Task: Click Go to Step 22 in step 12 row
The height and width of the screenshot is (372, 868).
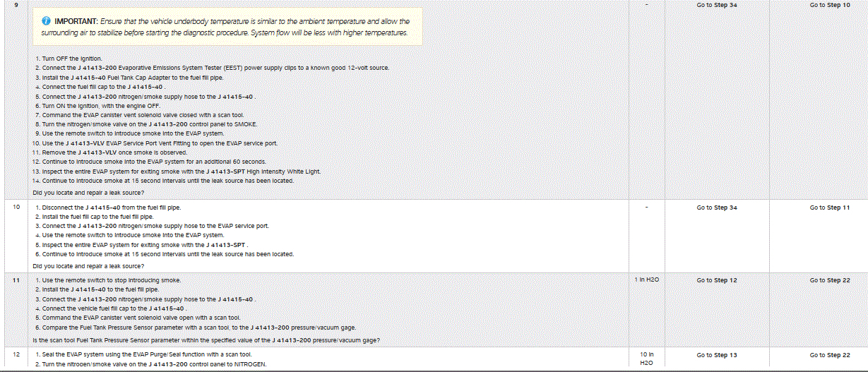Action: [829, 355]
